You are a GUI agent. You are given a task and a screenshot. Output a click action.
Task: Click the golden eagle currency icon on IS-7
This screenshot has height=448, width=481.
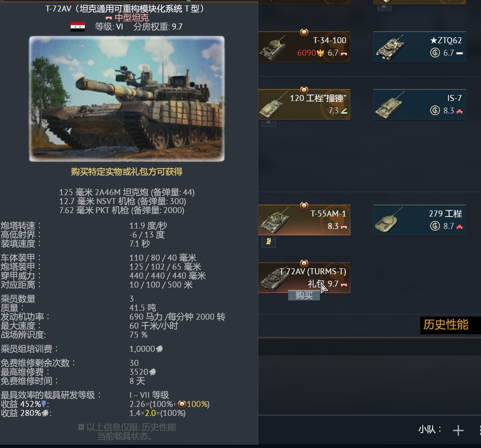435,110
